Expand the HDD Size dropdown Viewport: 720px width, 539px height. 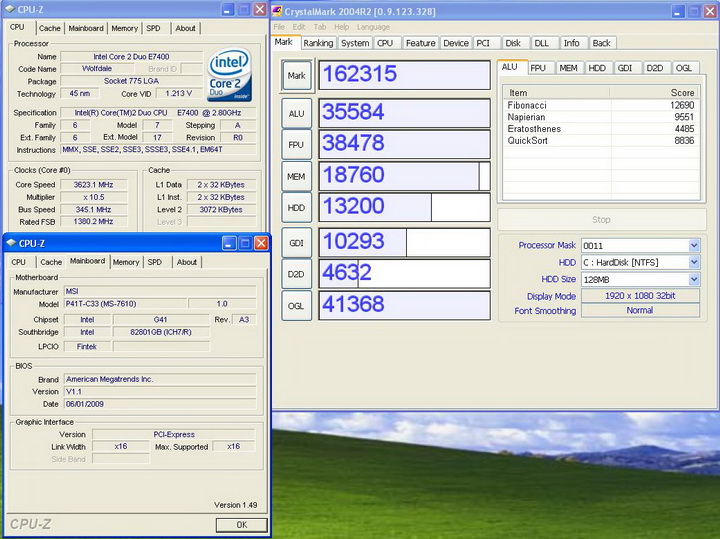click(693, 279)
